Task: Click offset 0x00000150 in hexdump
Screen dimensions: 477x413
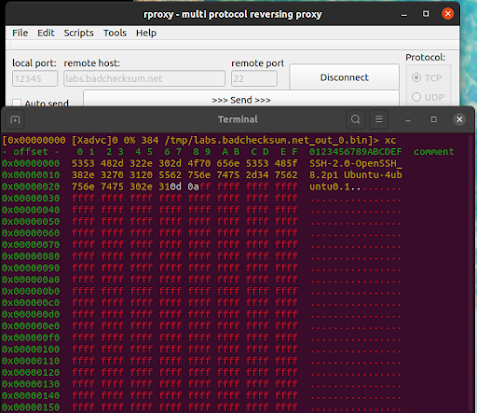Action: 31,407
